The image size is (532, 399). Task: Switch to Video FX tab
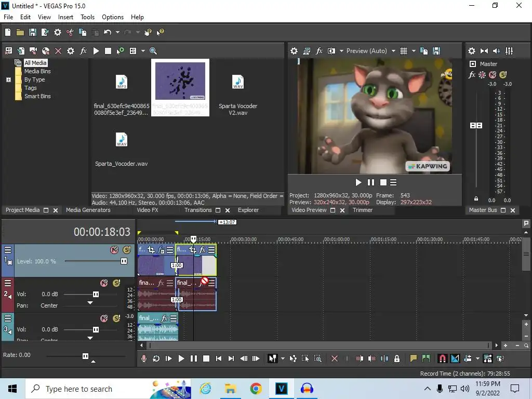pyautogui.click(x=147, y=210)
